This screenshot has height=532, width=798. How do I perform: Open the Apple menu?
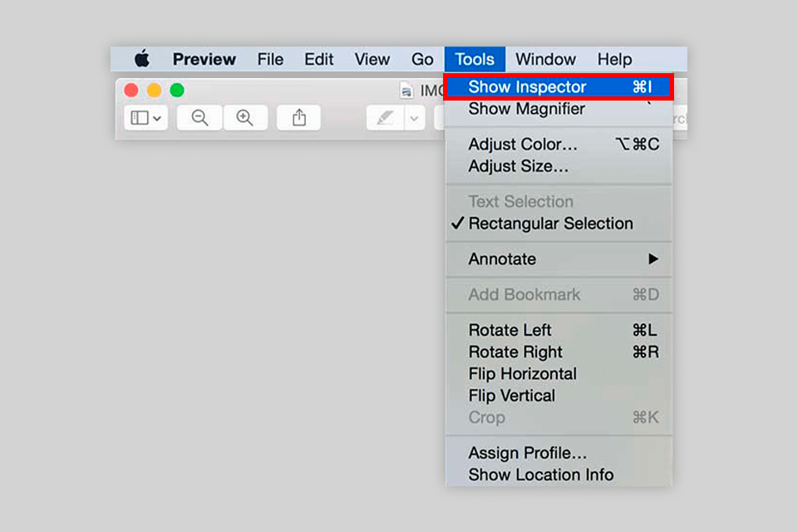(142, 59)
